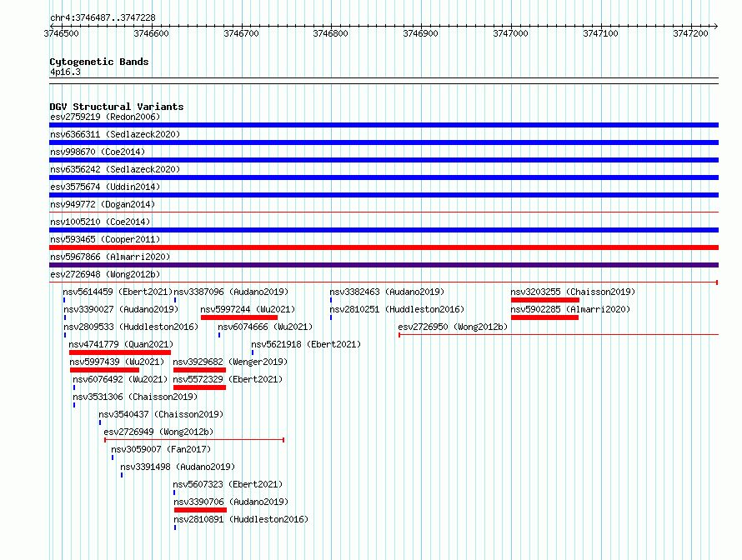Image resolution: width=742 pixels, height=560 pixels.
Task: Click the nsv3203255 (Chaisson2019) label
Action: coord(573,292)
